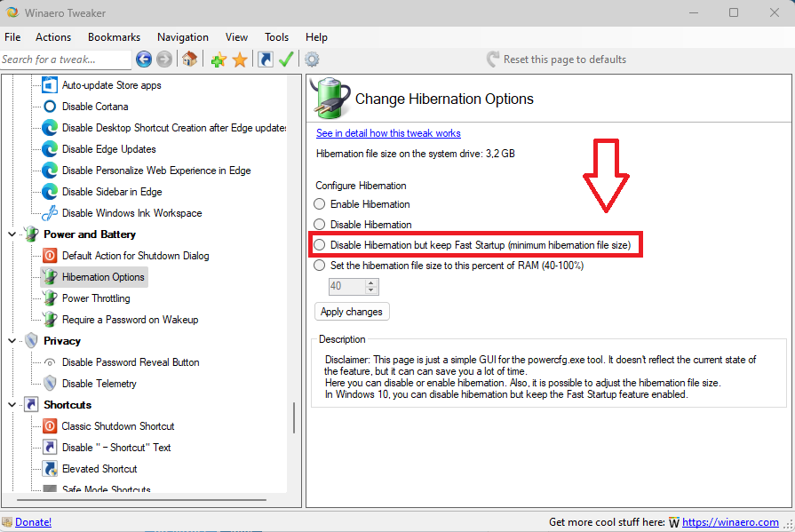Open 'See in detail how this tweak works' link
The height and width of the screenshot is (532, 795).
[388, 133]
